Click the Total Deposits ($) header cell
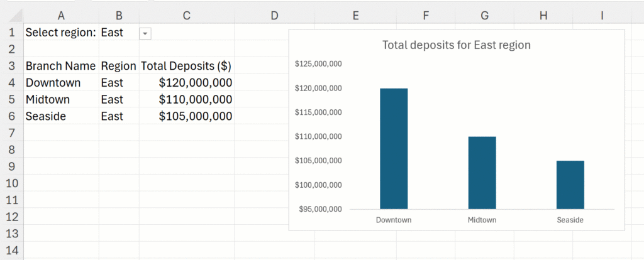Image resolution: width=644 pixels, height=260 pixels. 186,66
